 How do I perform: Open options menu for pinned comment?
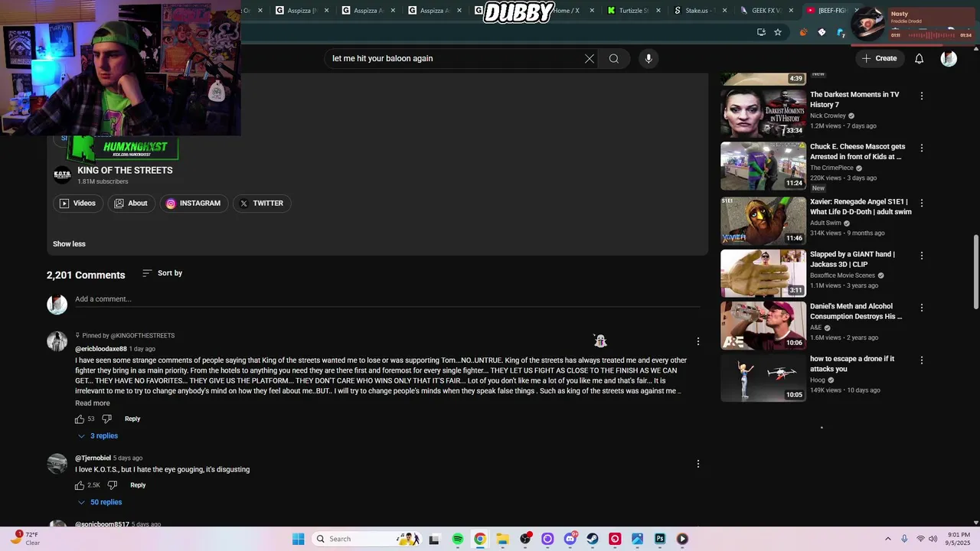click(698, 341)
